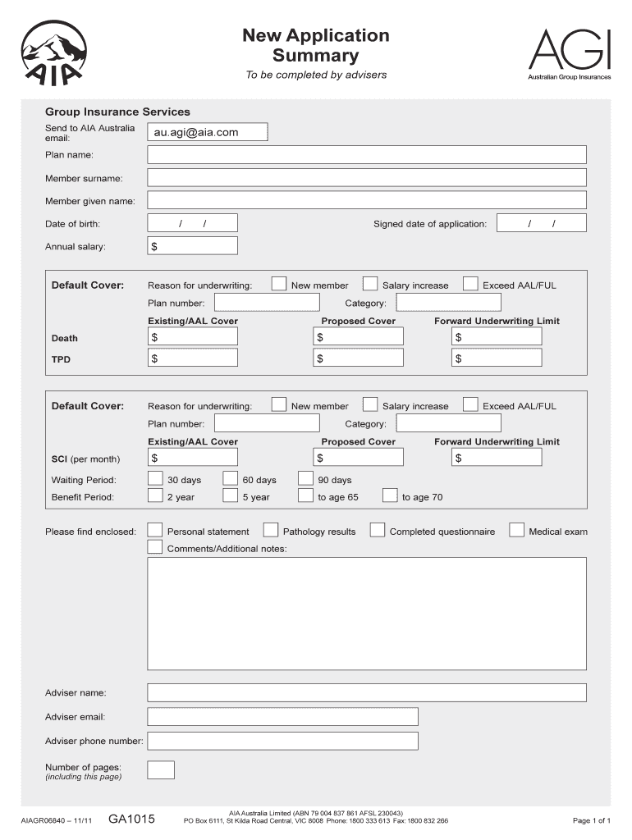632x840 pixels.
Task: Click the Member surname field
Action: pos(366,177)
